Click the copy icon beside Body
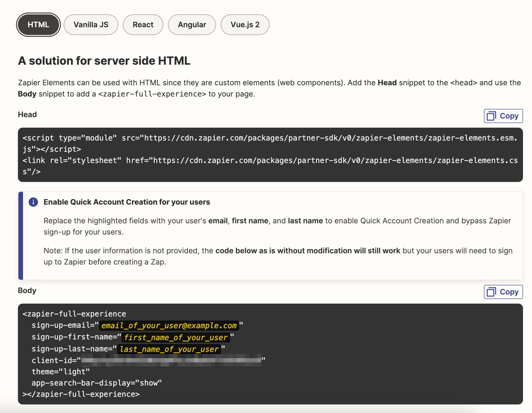Image resolution: width=532 pixels, height=413 pixels. click(x=491, y=292)
